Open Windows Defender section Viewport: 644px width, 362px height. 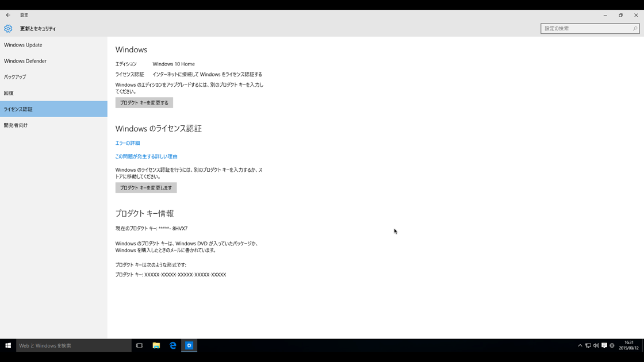(x=53, y=61)
